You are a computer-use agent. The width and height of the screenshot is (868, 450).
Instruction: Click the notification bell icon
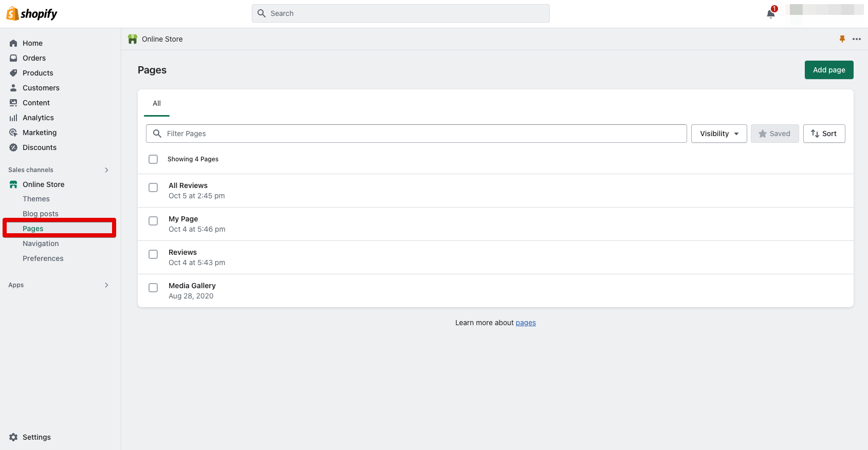pos(770,14)
